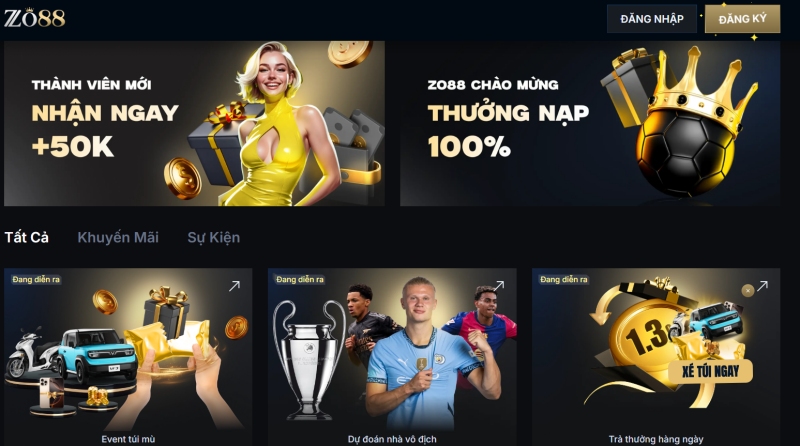This screenshot has height=446, width=800.
Task: Click the ĐĂNG KÝ register button
Action: point(742,19)
